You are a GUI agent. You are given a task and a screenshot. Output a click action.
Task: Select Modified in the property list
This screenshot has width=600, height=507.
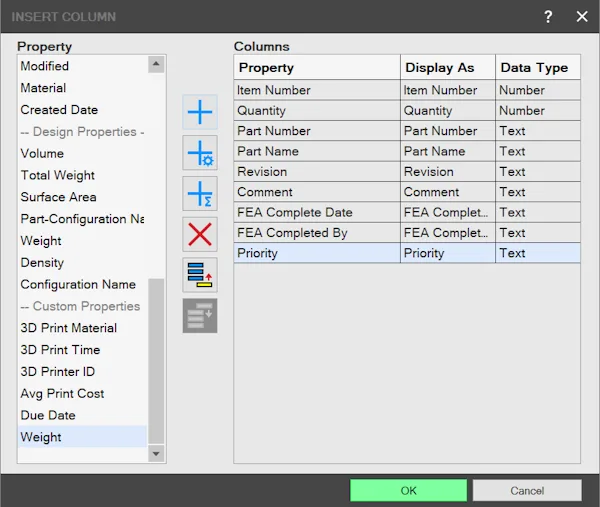[82, 66]
